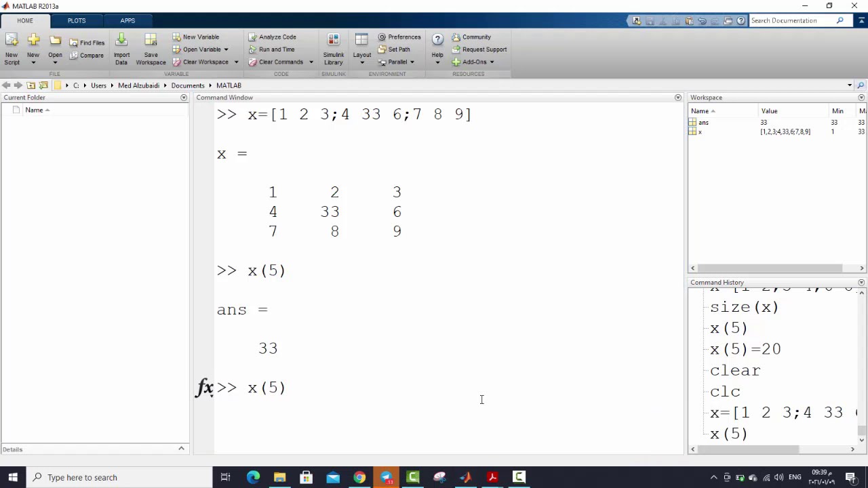This screenshot has height=488, width=868.
Task: Click the Command History horizontal scrollbar
Action: [747, 449]
